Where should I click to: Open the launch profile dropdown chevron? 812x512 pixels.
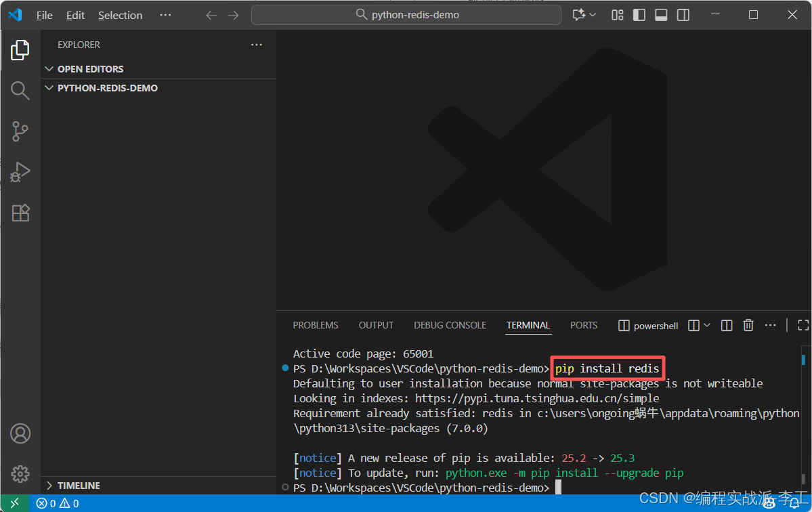707,325
